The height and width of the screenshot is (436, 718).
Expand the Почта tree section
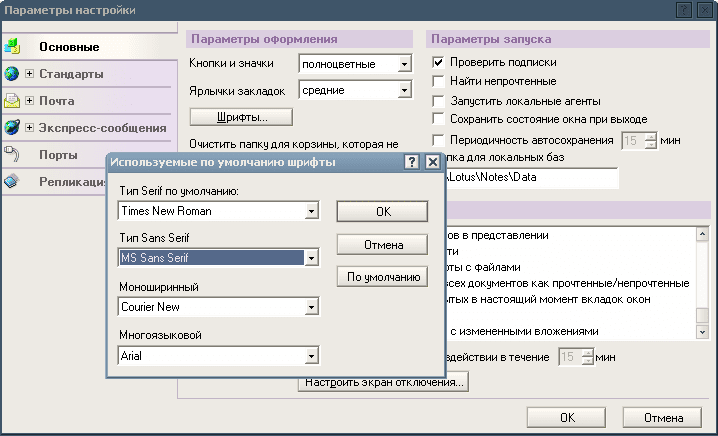30,101
